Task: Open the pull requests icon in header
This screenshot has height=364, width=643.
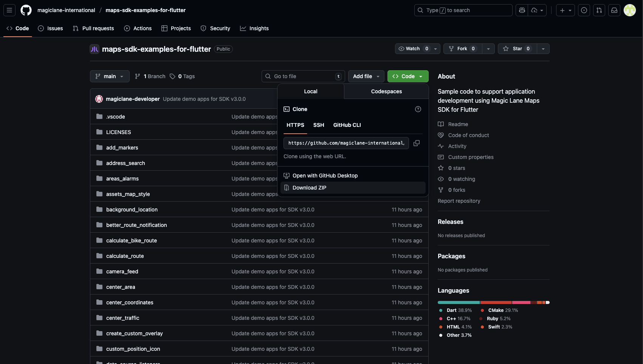Action: [x=599, y=10]
